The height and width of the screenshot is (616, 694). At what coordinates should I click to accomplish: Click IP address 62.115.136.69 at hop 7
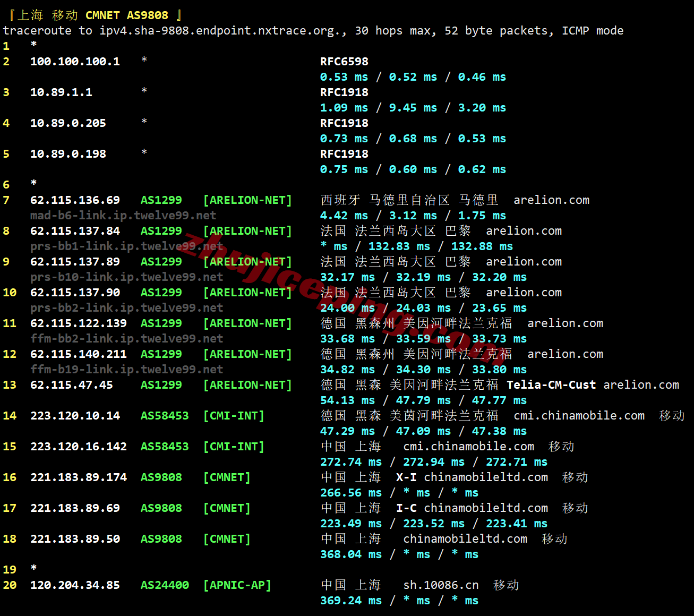[75, 200]
